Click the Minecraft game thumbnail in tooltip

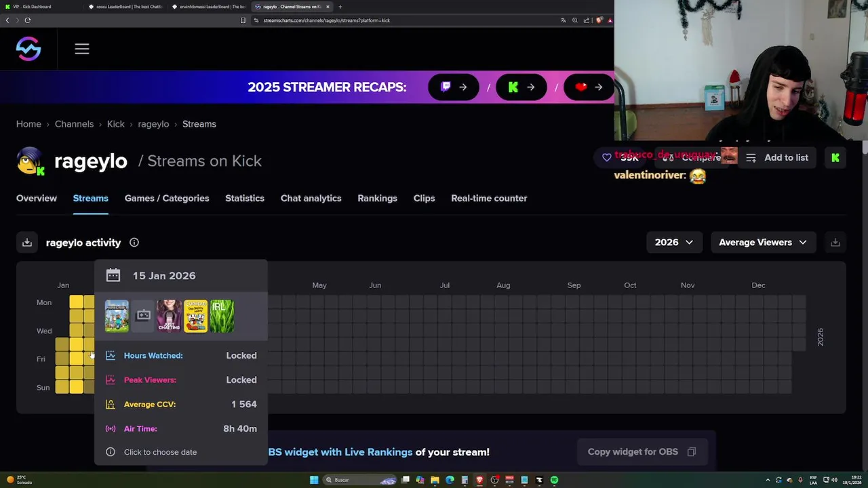tap(117, 316)
